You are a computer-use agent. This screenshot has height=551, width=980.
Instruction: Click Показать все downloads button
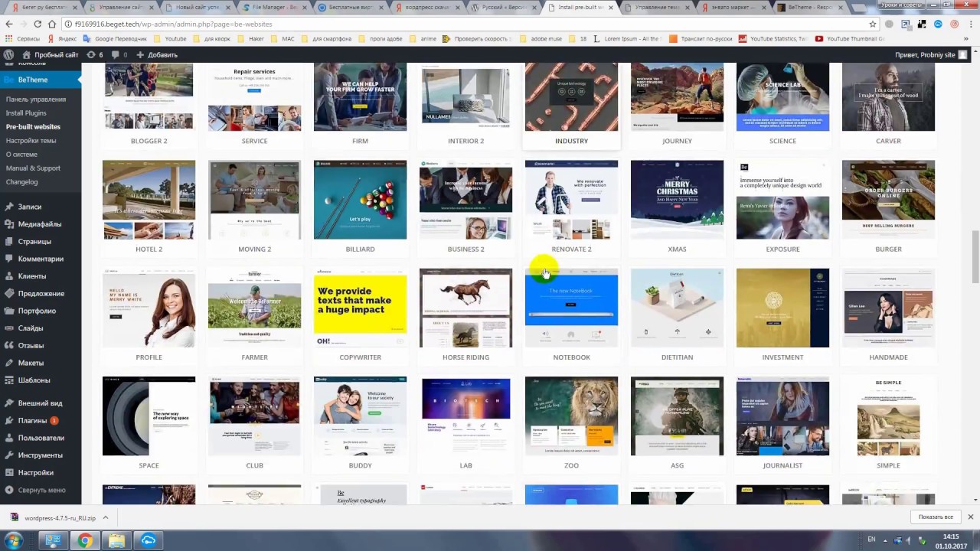click(936, 517)
